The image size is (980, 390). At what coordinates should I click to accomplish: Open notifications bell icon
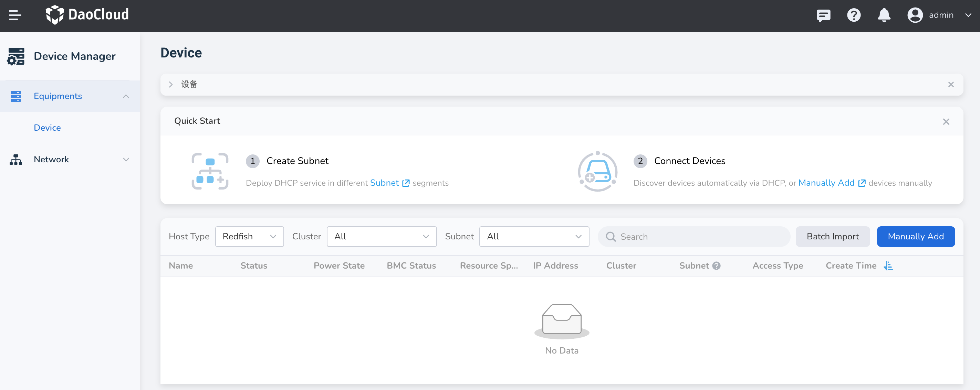884,15
